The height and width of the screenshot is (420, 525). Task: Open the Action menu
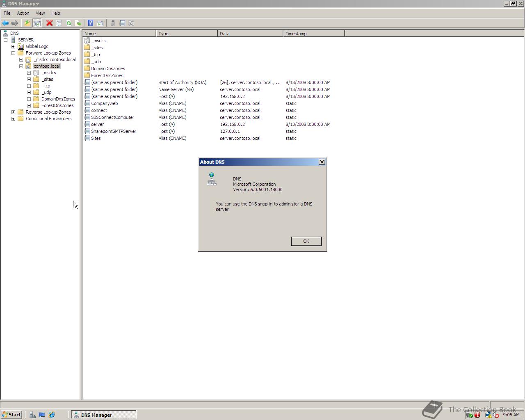(x=23, y=13)
